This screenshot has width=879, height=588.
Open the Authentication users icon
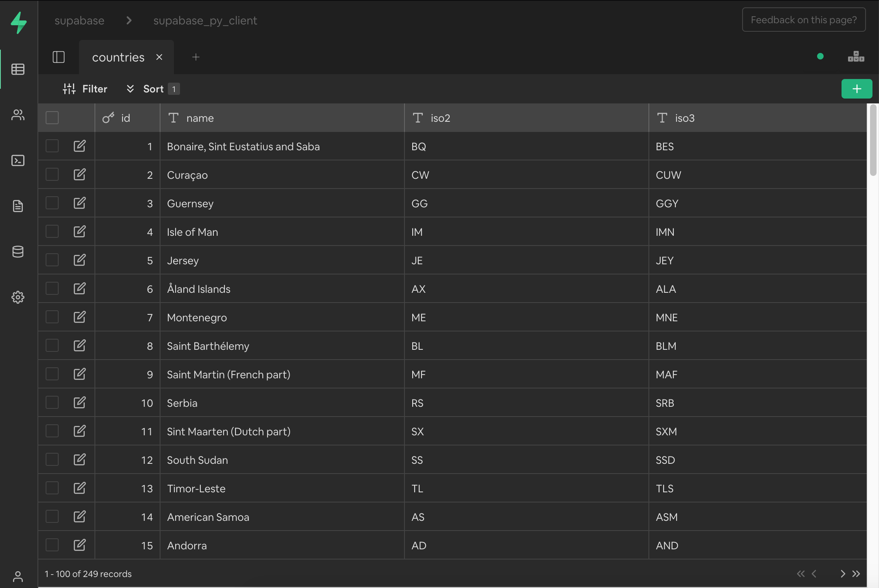pyautogui.click(x=18, y=115)
